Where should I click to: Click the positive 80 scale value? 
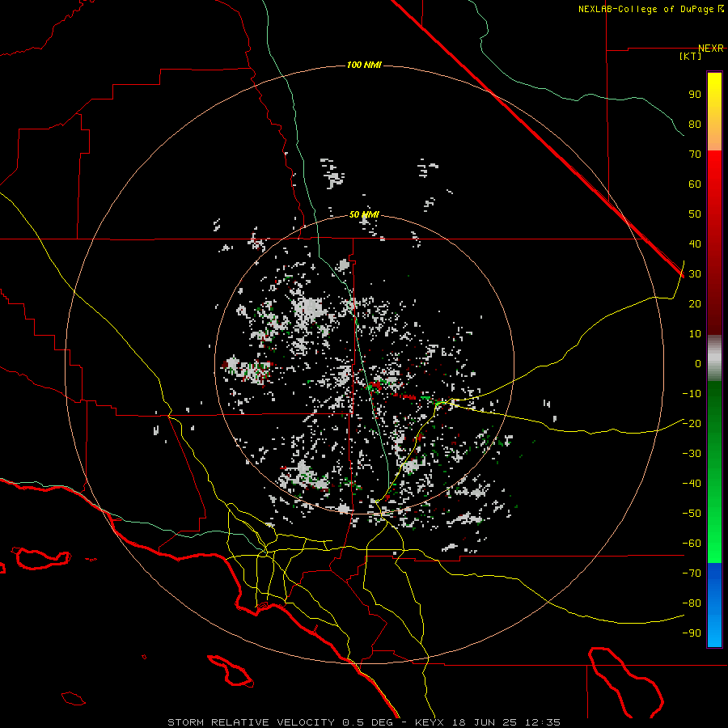(x=695, y=124)
